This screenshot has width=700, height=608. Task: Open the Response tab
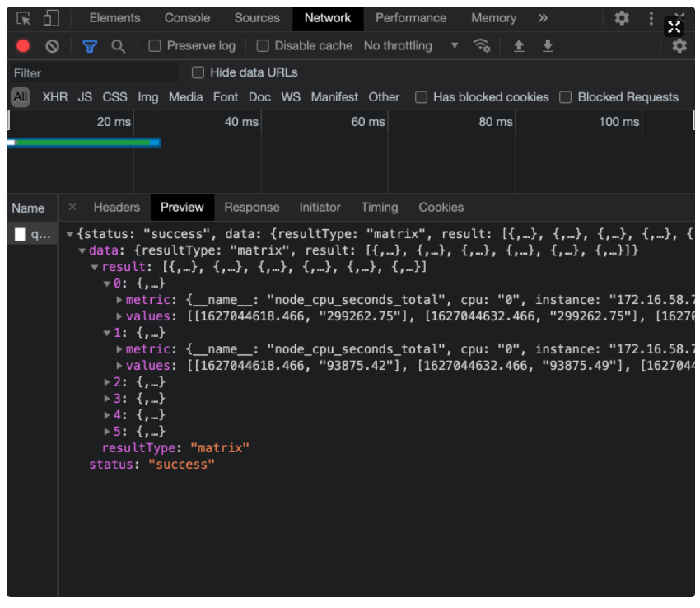pyautogui.click(x=251, y=208)
